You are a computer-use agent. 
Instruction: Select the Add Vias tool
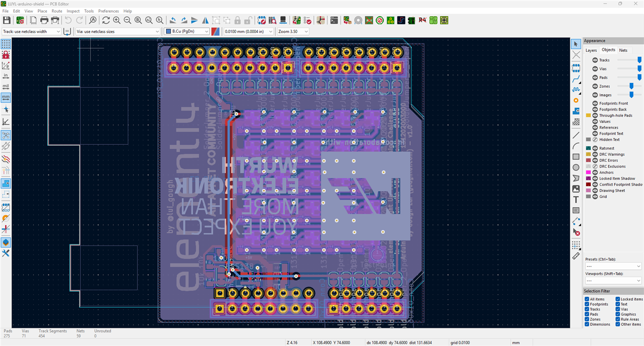(x=576, y=101)
